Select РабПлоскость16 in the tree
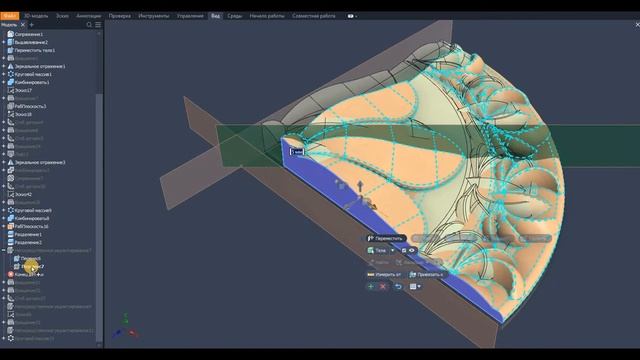This screenshot has height=360, width=640. [31, 226]
